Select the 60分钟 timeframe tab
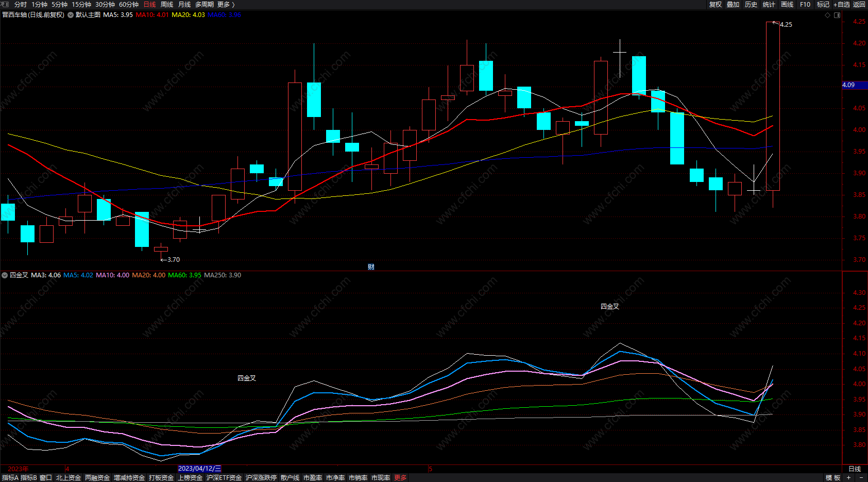 tap(129, 4)
